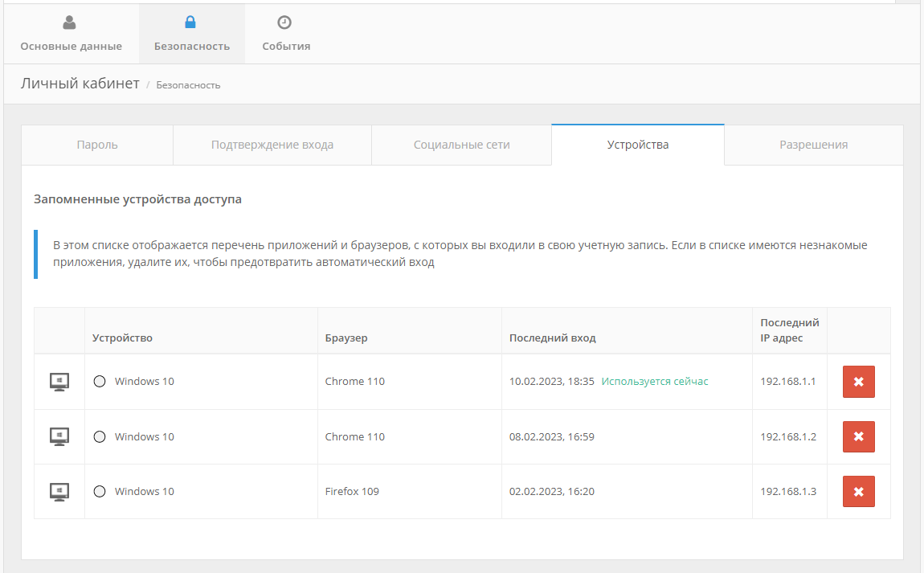This screenshot has height=573, width=924.
Task: Click the Устройства tab
Action: click(x=638, y=145)
